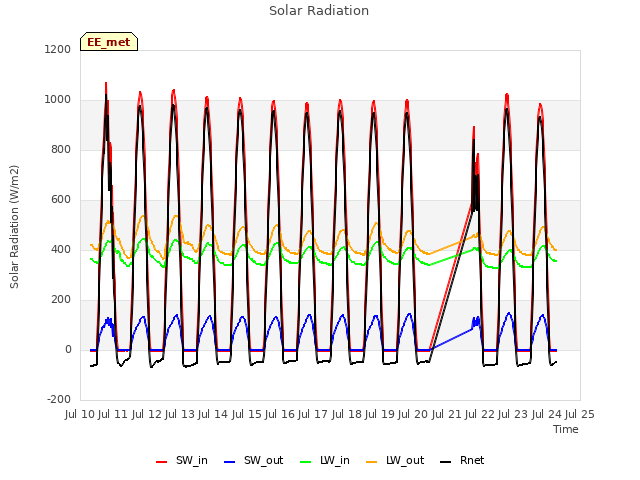Viewport: 640px width, 480px height.
Task: Click the Jul 22 x-axis label
Action: coord(480,414)
